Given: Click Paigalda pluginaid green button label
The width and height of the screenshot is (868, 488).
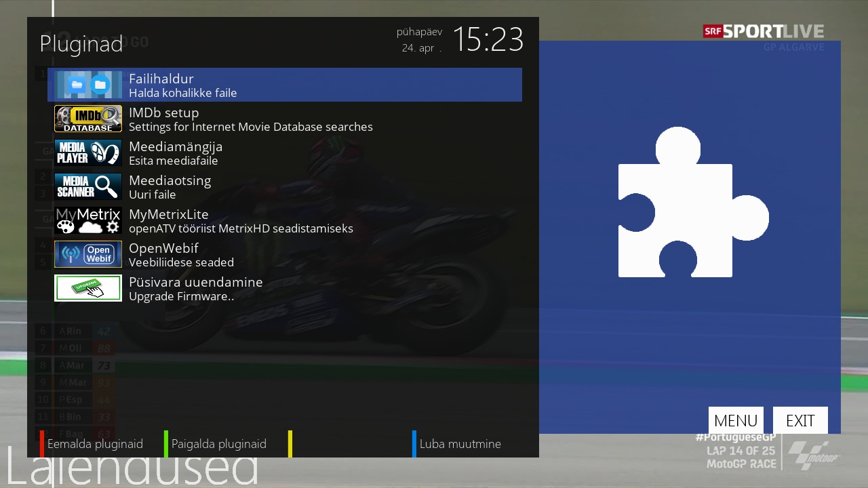Looking at the screenshot, I should (x=219, y=444).
